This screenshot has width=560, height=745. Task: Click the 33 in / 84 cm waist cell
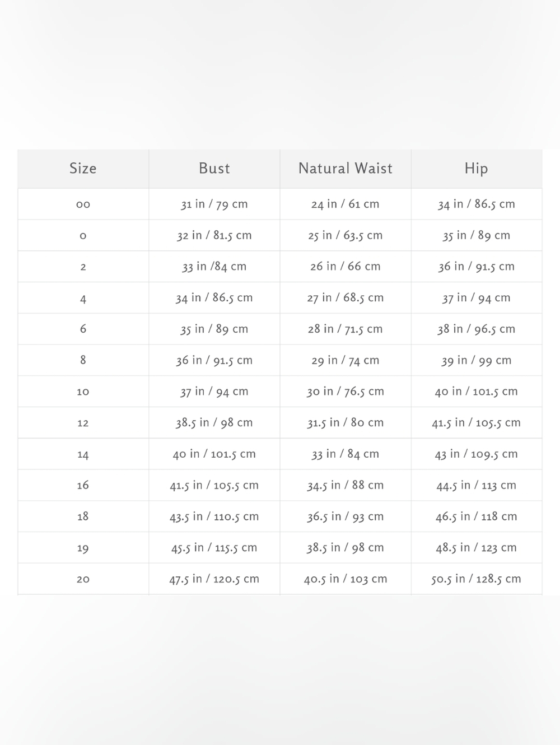(x=346, y=454)
